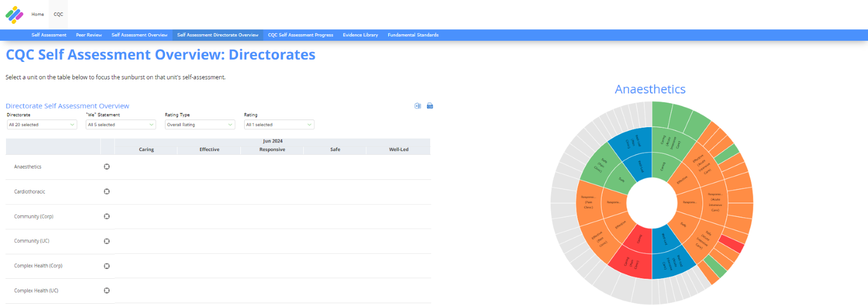
Task: Open the Directorate filter dropdown
Action: click(x=42, y=124)
